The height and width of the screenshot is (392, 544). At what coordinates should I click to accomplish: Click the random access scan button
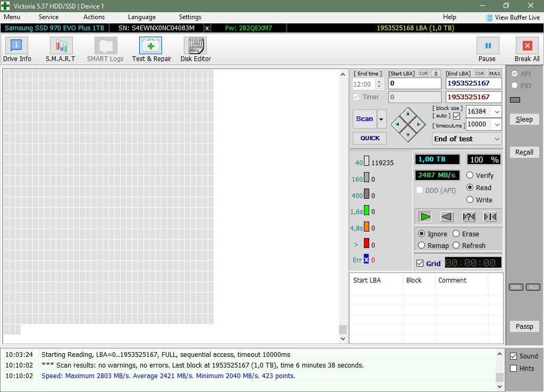469,217
